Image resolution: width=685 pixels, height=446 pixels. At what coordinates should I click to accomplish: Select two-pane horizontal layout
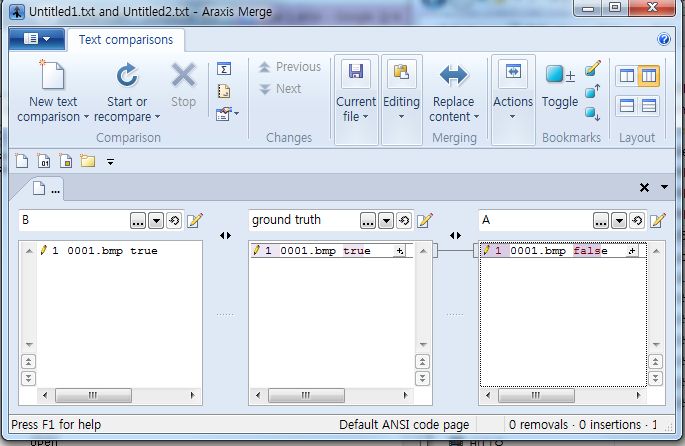pos(627,106)
